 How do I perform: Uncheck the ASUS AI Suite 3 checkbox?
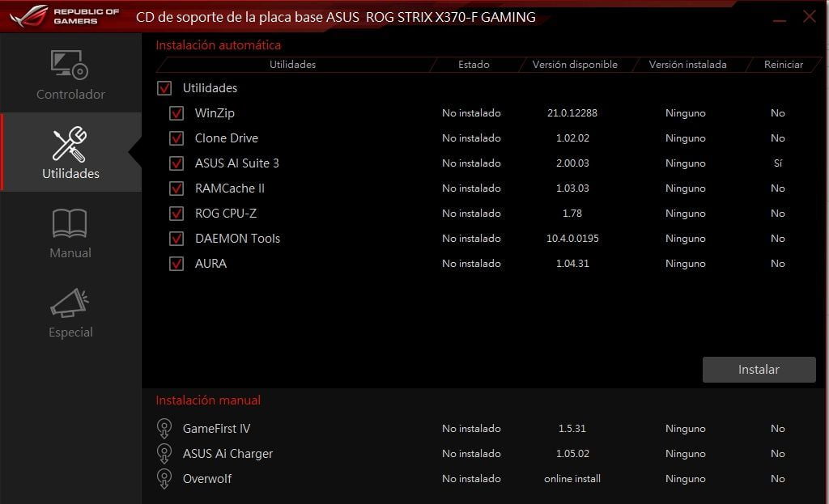[176, 163]
